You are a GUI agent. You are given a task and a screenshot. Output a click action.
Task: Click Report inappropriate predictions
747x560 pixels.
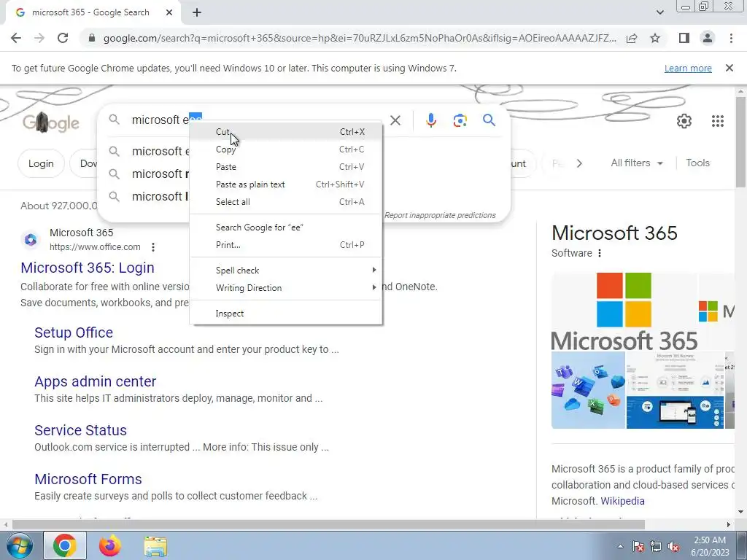(x=440, y=215)
